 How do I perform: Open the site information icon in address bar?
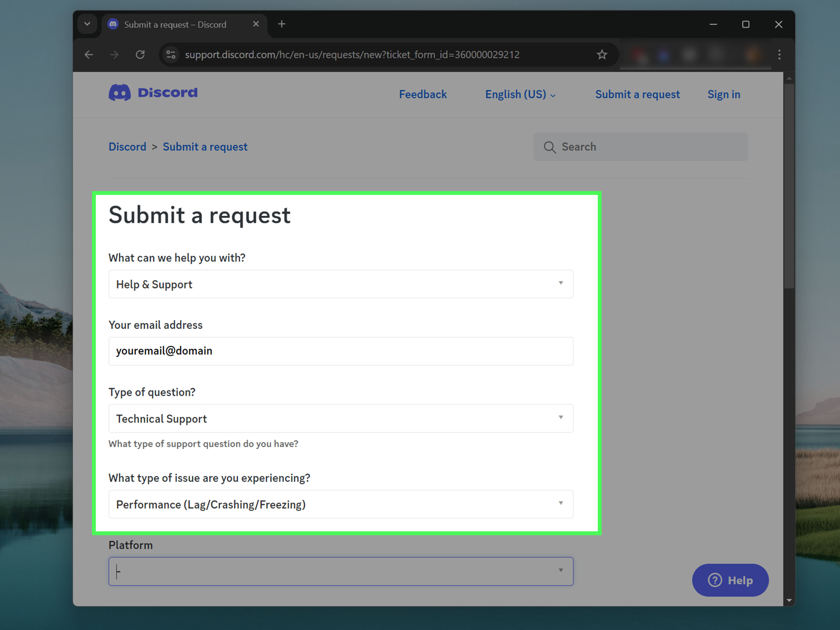(171, 55)
